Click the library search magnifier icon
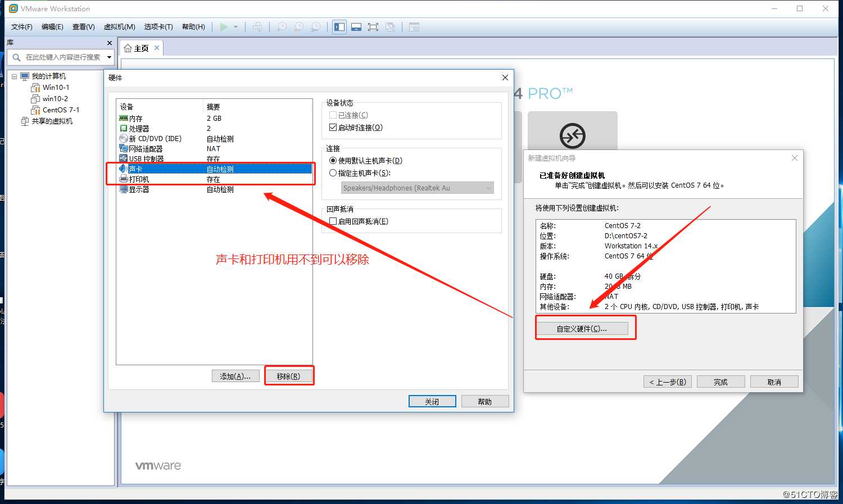The width and height of the screenshot is (843, 504). (16, 57)
